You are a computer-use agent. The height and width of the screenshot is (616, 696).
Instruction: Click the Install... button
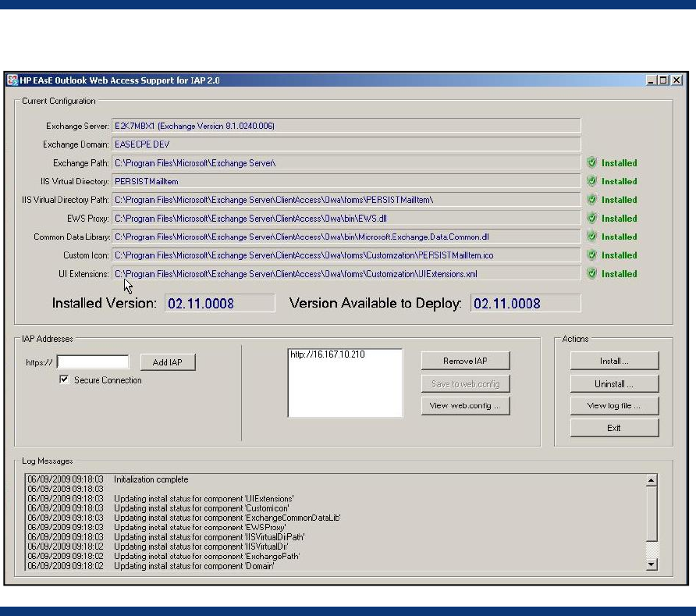(614, 361)
